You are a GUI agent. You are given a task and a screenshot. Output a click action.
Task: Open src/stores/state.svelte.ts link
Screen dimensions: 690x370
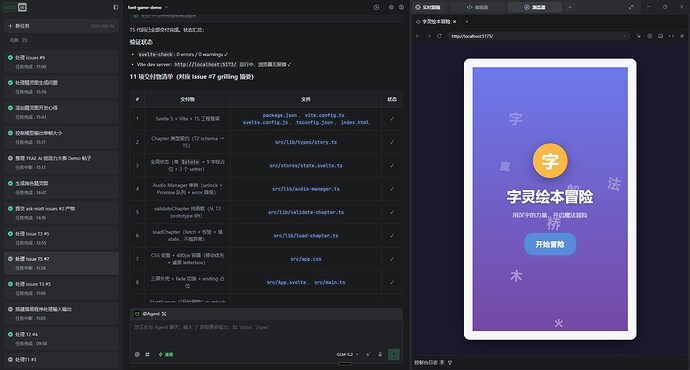[x=306, y=165]
